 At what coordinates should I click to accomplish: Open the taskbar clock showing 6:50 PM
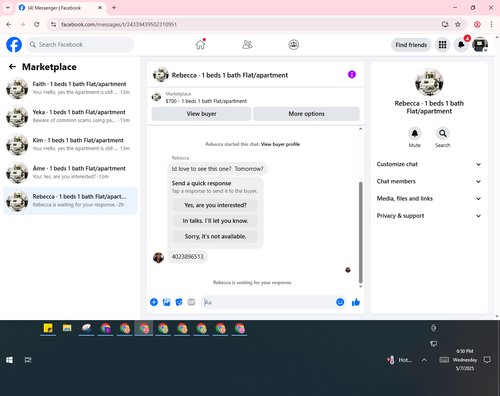coord(465,360)
